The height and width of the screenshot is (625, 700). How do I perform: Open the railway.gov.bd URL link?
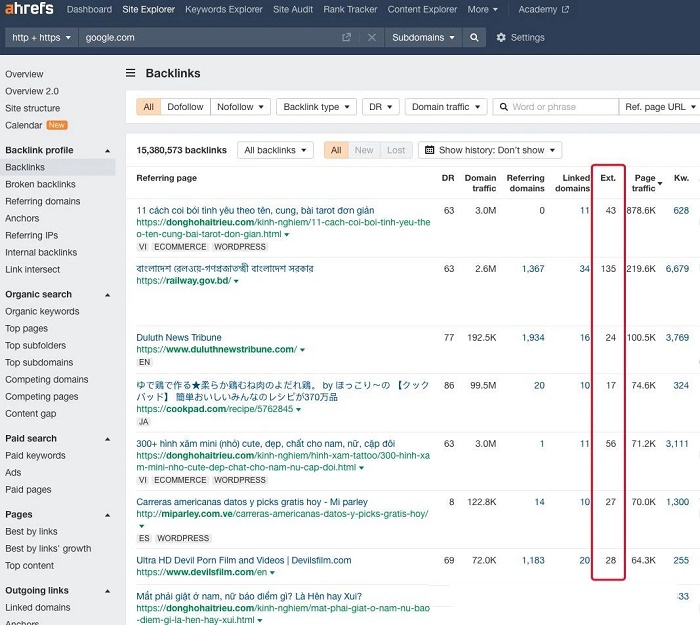tap(183, 280)
